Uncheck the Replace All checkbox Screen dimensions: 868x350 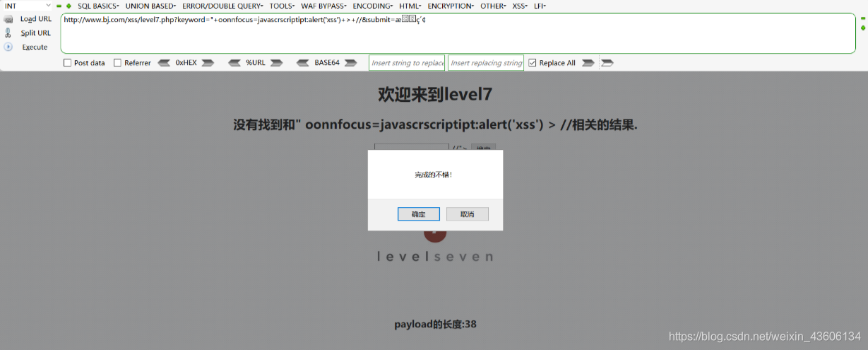533,63
